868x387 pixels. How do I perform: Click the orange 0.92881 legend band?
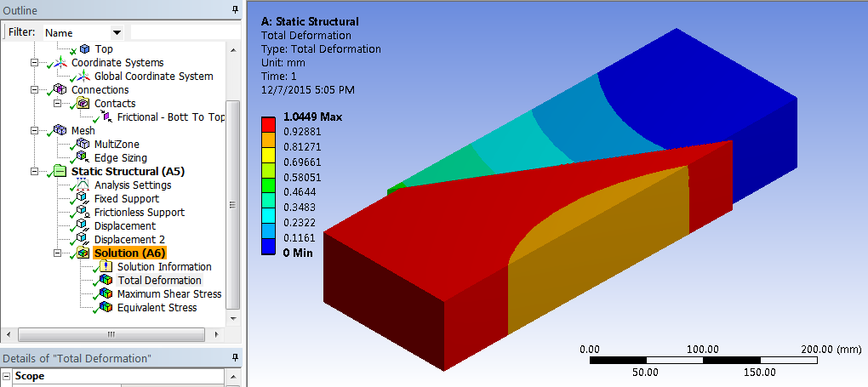click(268, 139)
